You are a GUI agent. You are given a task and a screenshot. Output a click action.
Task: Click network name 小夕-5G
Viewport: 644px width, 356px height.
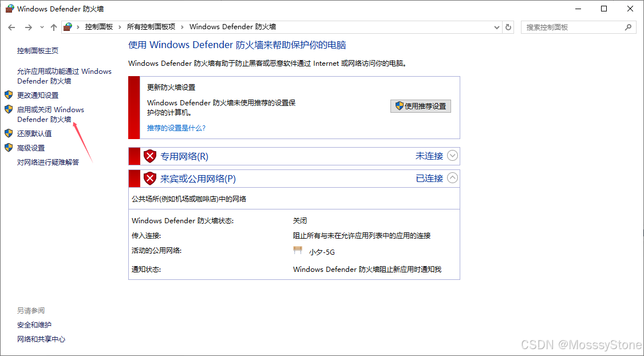tap(322, 252)
